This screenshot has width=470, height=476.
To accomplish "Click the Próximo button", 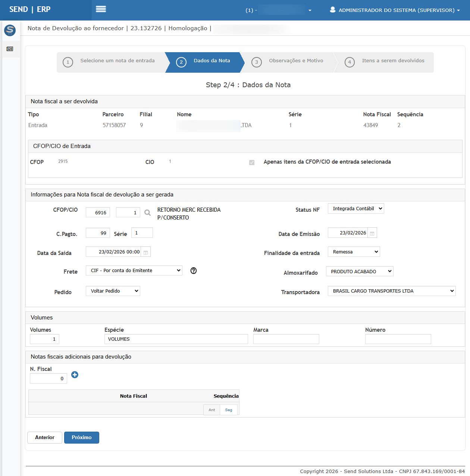I will pos(81,438).
